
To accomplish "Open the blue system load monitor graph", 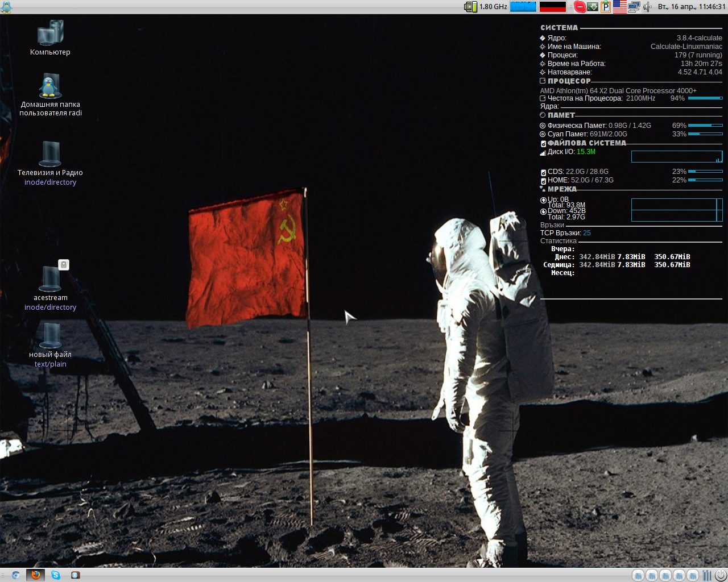I will pos(523,7).
